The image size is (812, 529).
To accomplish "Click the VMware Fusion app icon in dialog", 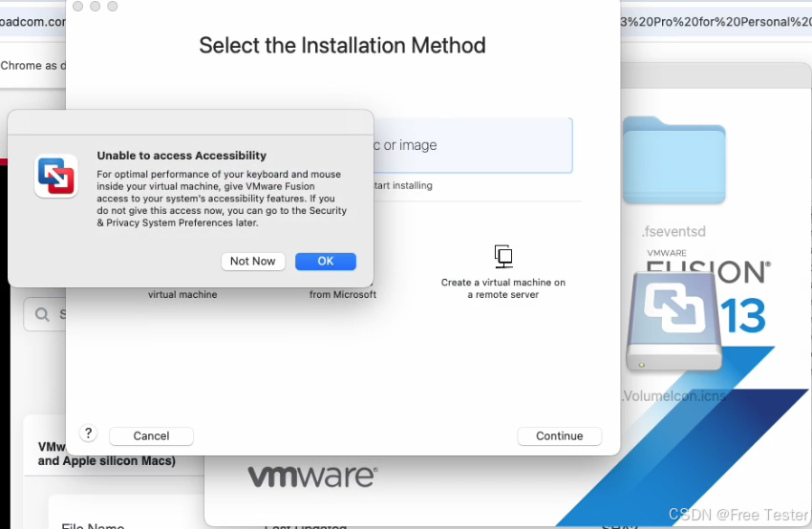I will 56,176.
